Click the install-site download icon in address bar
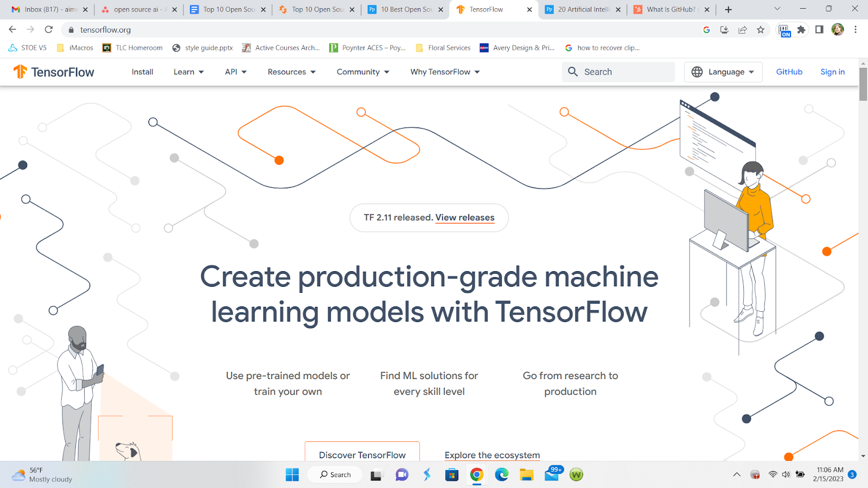 (x=724, y=30)
